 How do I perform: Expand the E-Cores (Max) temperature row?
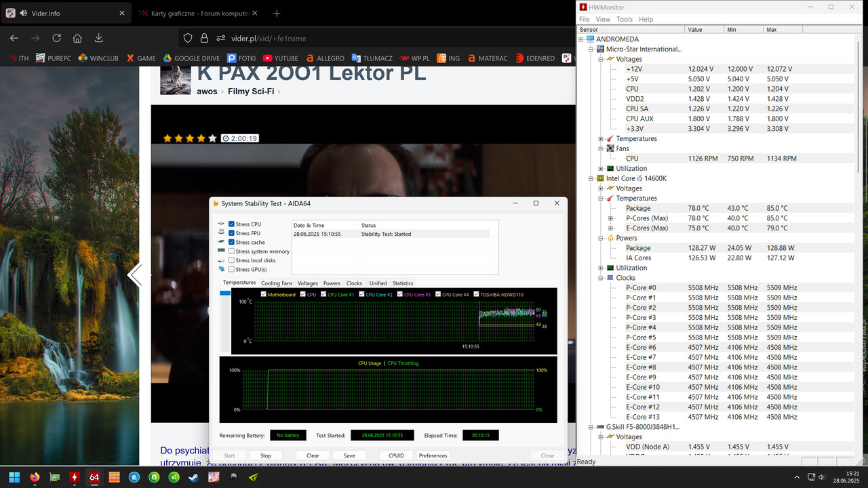coord(610,228)
